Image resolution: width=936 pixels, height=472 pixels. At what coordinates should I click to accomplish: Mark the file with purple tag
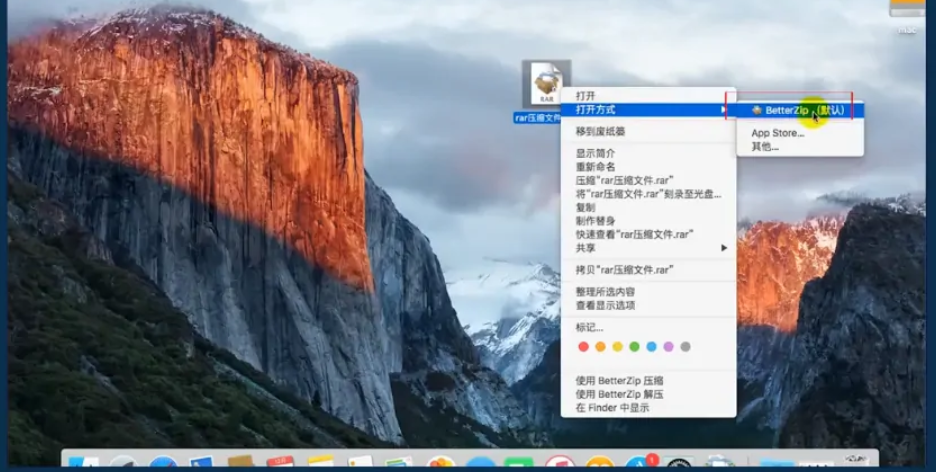pyautogui.click(x=668, y=347)
